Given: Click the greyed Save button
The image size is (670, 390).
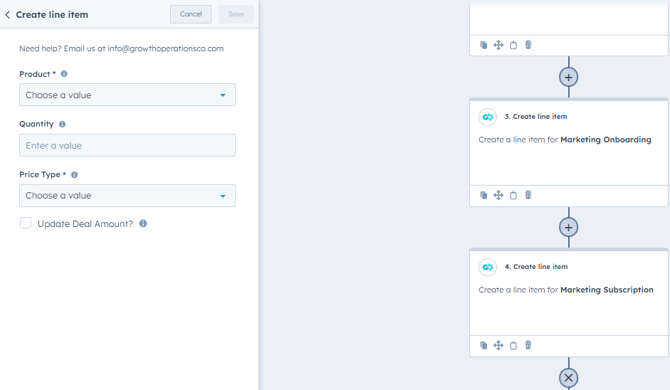Looking at the screenshot, I should (236, 14).
